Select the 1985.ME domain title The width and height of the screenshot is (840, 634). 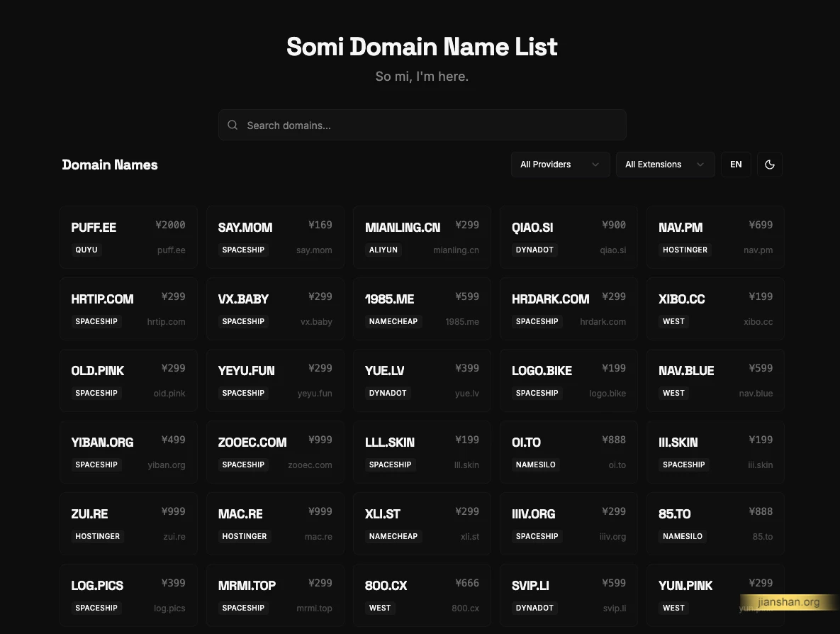389,299
